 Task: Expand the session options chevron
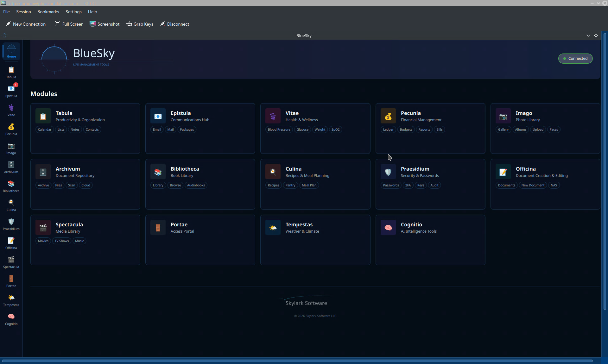[x=588, y=35]
